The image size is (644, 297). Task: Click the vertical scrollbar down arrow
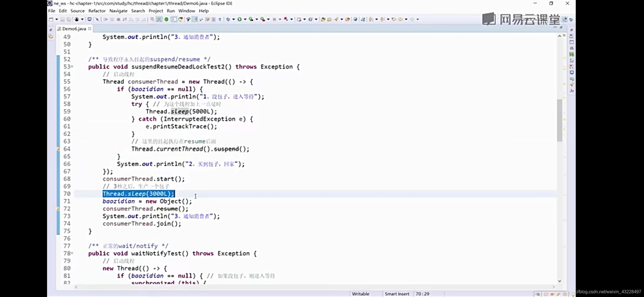coord(560,281)
